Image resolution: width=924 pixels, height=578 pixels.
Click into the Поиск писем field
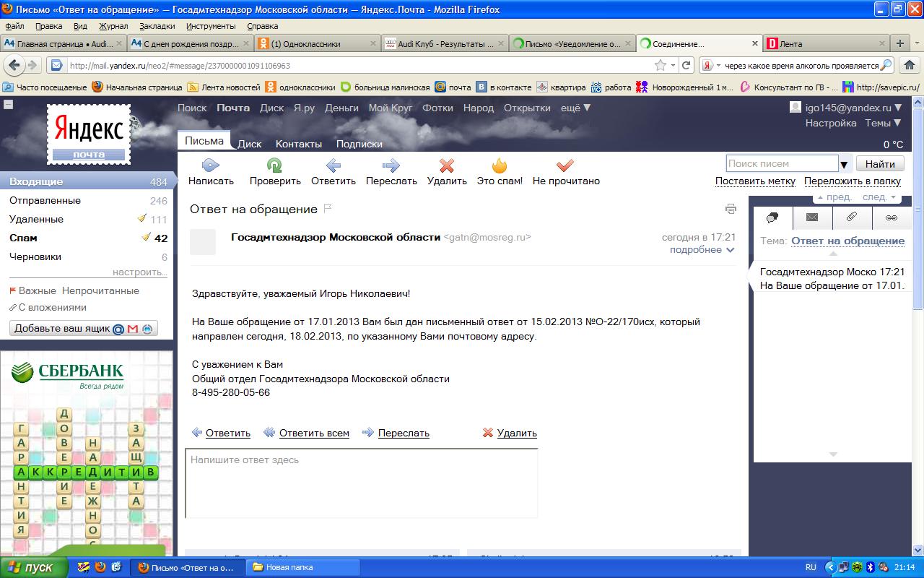(782, 164)
